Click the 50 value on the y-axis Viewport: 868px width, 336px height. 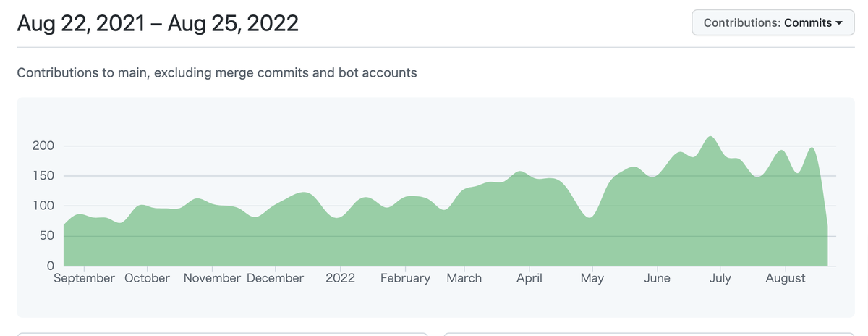(x=47, y=235)
